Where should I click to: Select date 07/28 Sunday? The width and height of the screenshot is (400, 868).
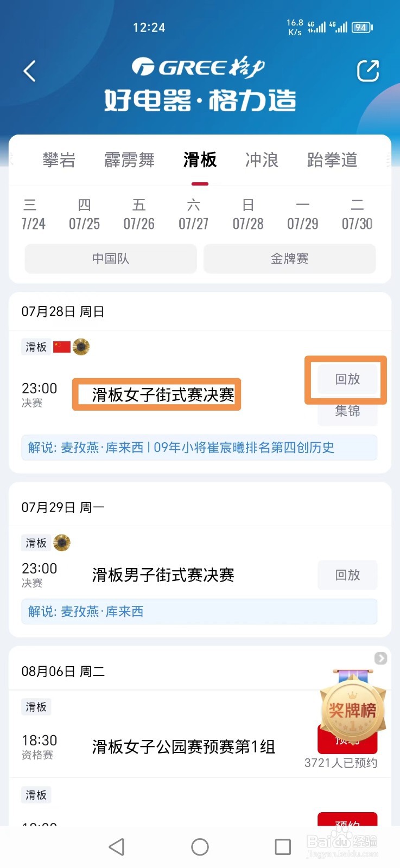point(248,214)
